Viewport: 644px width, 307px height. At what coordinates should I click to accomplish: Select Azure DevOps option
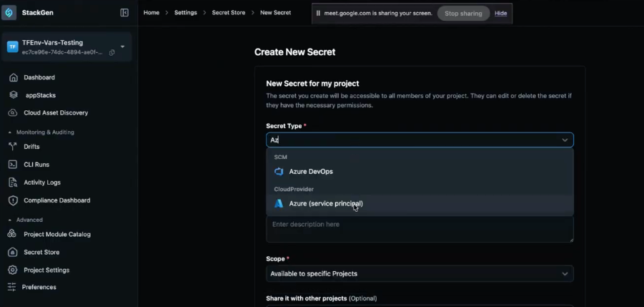click(420, 171)
